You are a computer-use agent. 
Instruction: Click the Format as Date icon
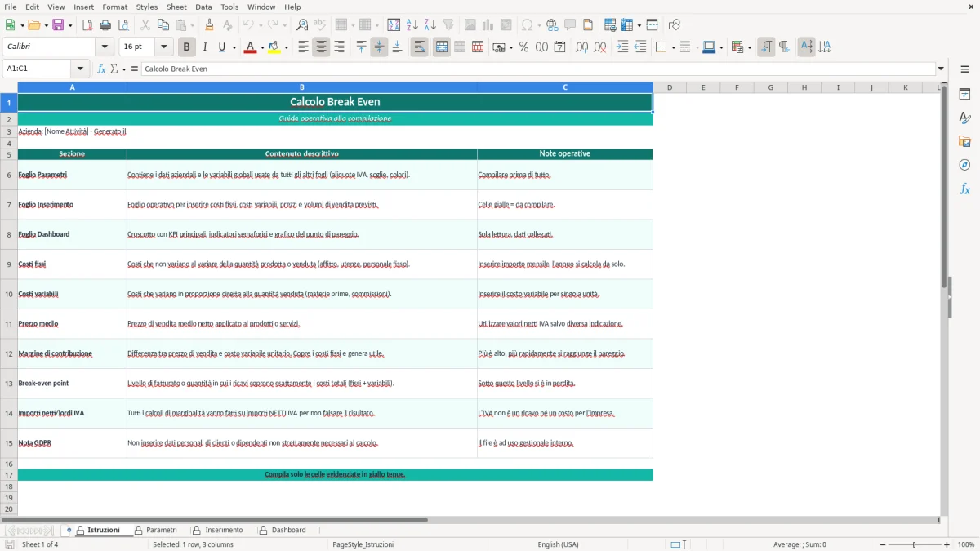tap(559, 47)
